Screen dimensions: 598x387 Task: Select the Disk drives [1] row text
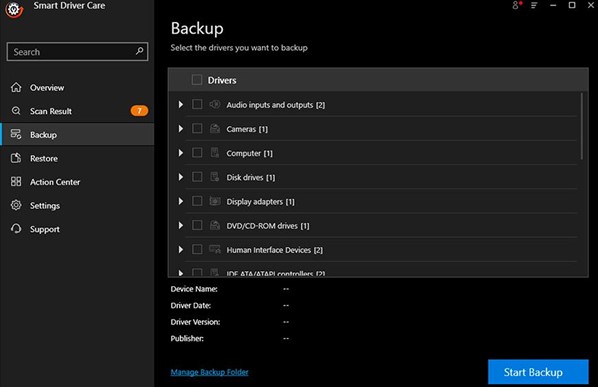(251, 178)
